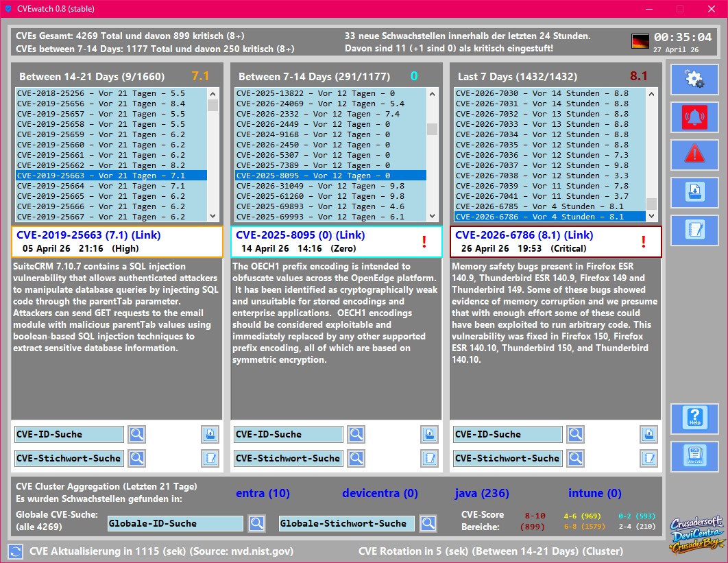Click the all-CVEs list icon in sidebar
728x563 pixels.
pos(694,456)
